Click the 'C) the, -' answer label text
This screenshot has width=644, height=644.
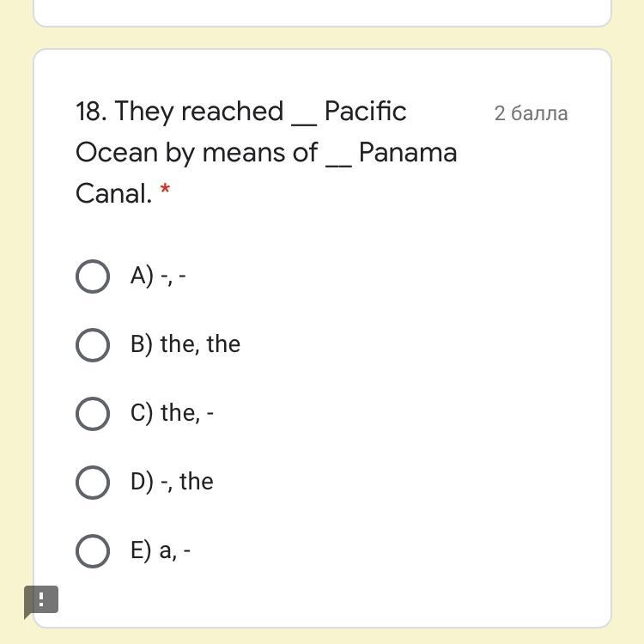[x=172, y=413]
